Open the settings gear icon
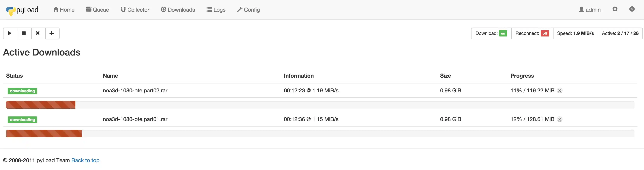 (x=615, y=9)
